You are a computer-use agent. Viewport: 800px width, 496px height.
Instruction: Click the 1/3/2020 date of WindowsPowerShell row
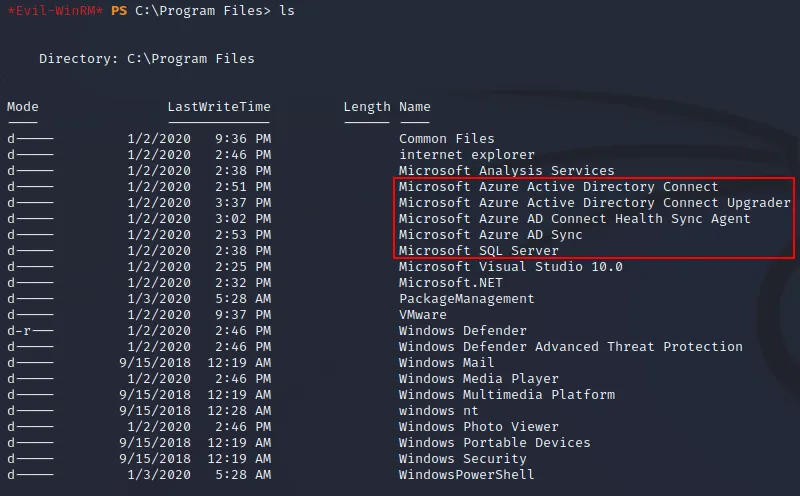point(159,475)
